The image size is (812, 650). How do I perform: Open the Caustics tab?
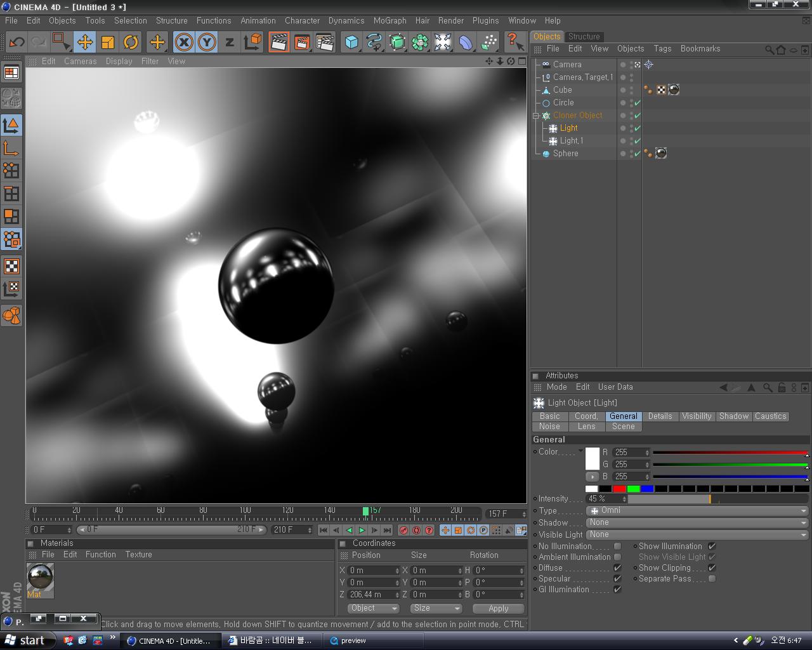771,416
